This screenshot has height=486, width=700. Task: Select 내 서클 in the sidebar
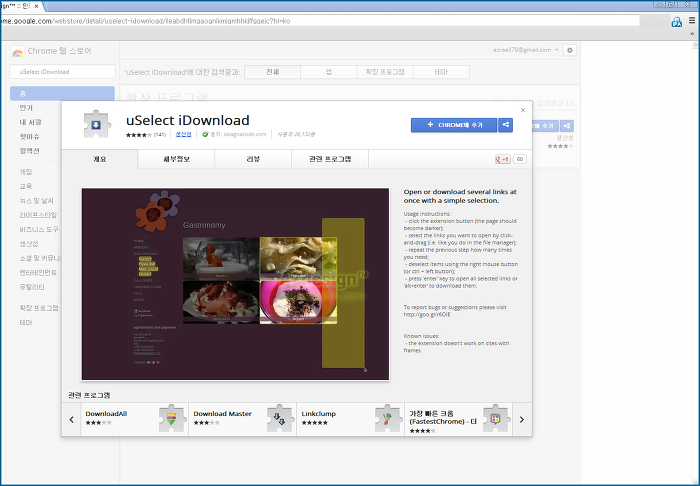click(x=30, y=122)
